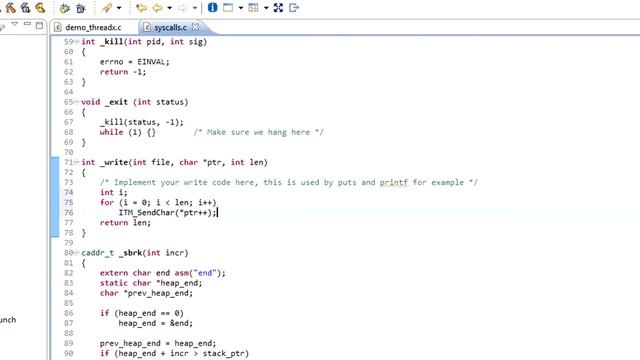Click 'if (heap_end == 0)' line
Screen dimensions: 640x360
[x=142, y=313]
